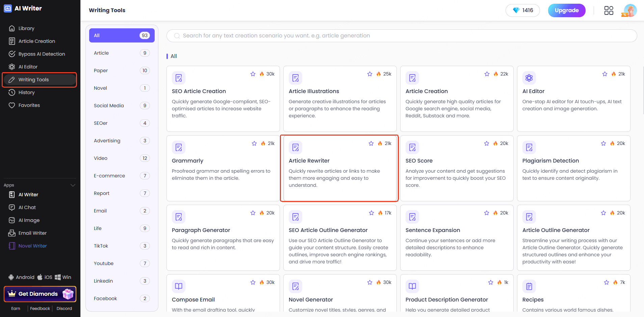Click the Upgrade button

point(567,10)
